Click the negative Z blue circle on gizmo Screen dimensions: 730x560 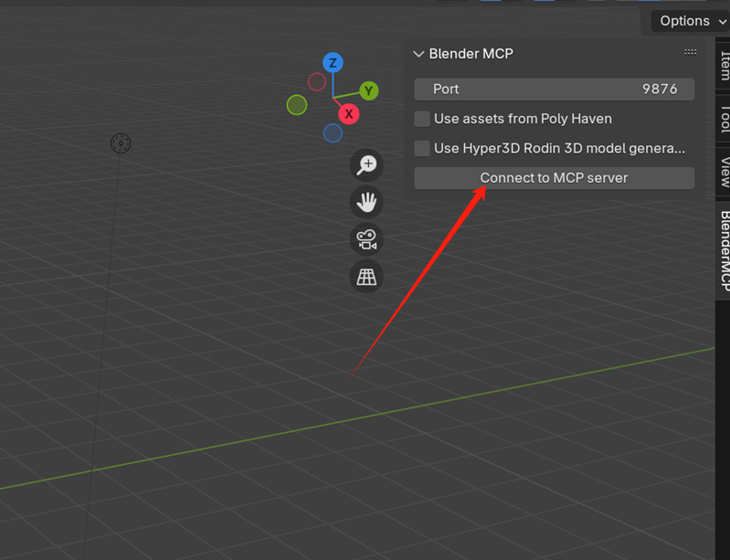pos(333,133)
